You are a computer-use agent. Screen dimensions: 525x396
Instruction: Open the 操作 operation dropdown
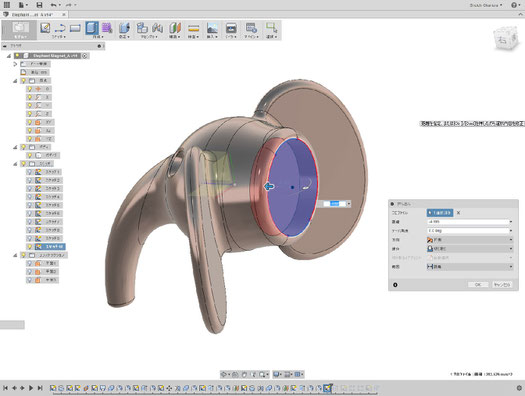pos(470,249)
